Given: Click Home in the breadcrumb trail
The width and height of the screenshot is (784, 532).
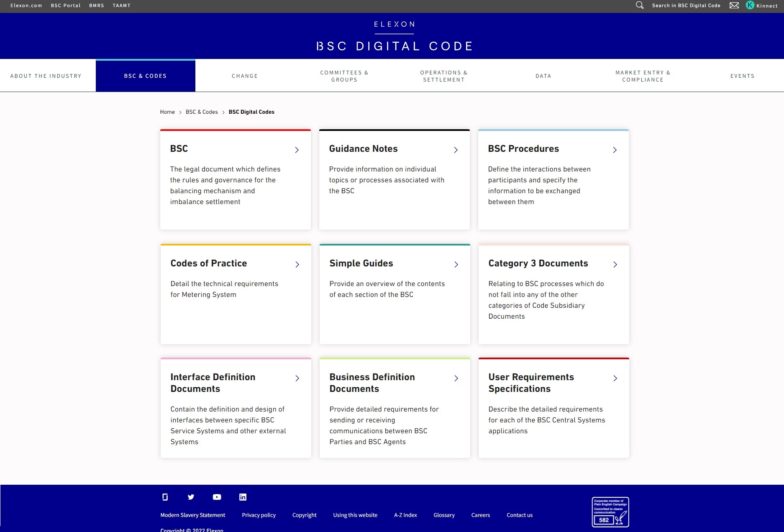Looking at the screenshot, I should coord(167,112).
